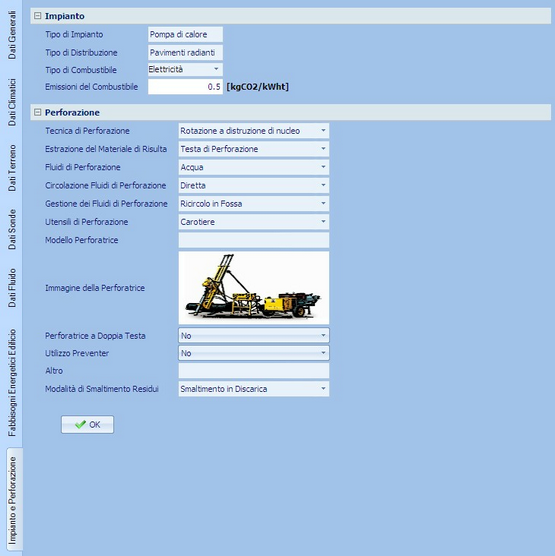Open Gestione dei Fluidi di Perforazione dropdown

pyautogui.click(x=323, y=203)
